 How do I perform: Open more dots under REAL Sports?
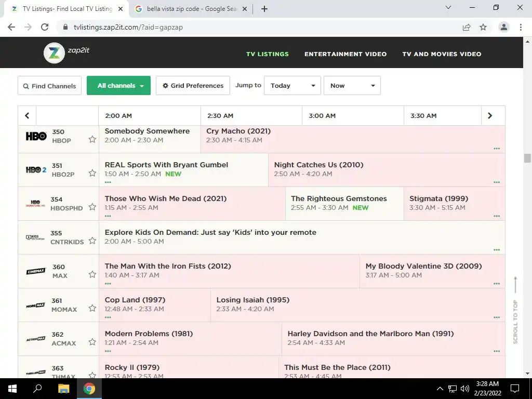point(108,182)
